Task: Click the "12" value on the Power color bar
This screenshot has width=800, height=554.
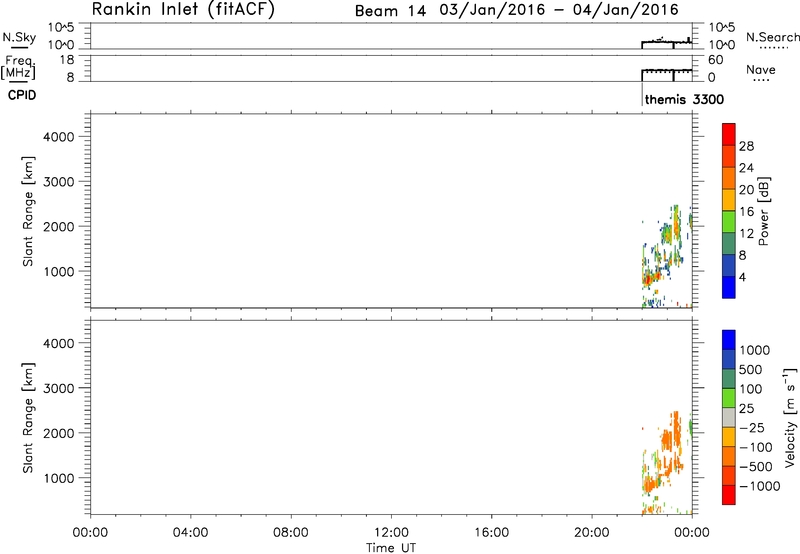Action: point(746,234)
